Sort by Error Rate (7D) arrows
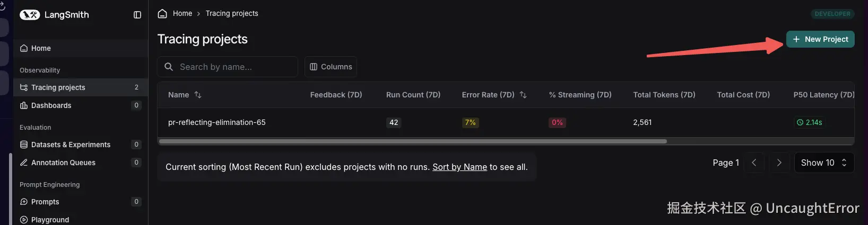 point(523,95)
